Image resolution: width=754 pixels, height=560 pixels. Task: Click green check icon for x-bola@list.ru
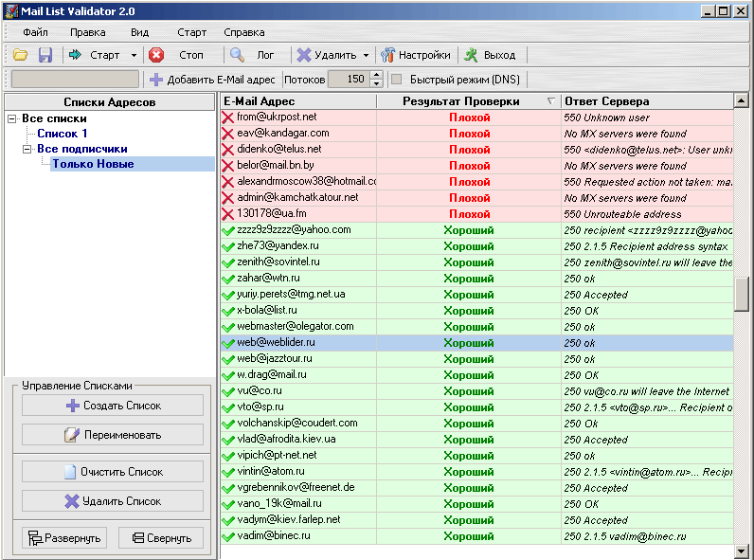228,311
